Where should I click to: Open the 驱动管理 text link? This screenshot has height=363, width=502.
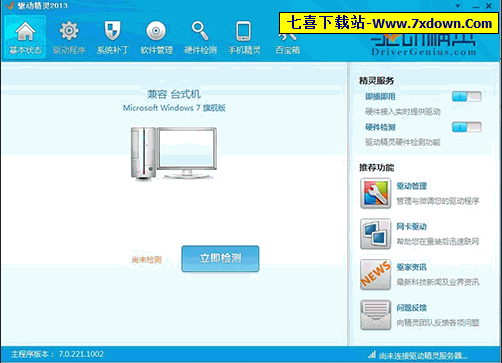(411, 186)
